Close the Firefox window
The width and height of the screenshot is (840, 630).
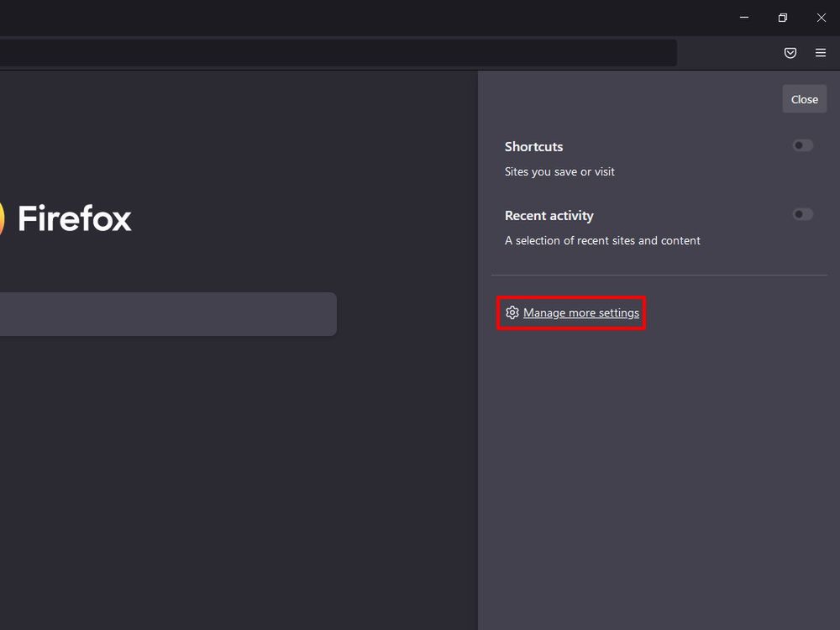[820, 17]
